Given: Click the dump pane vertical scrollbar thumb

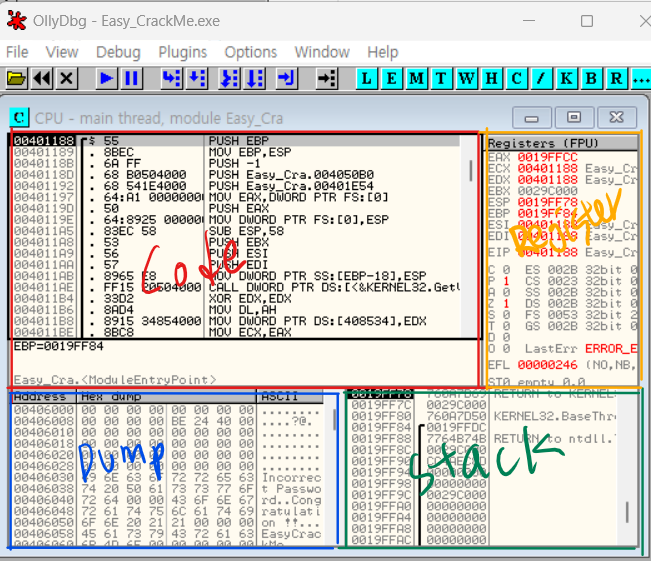Looking at the screenshot, I should pos(335,420).
